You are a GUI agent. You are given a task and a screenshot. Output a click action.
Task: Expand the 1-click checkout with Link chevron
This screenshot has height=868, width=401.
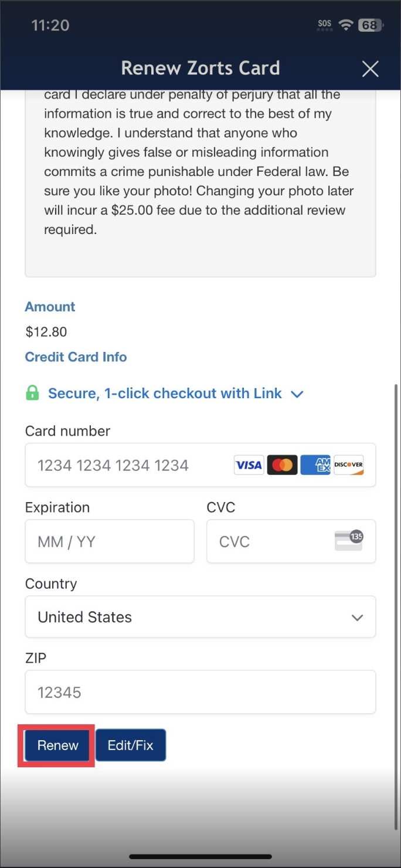297,394
